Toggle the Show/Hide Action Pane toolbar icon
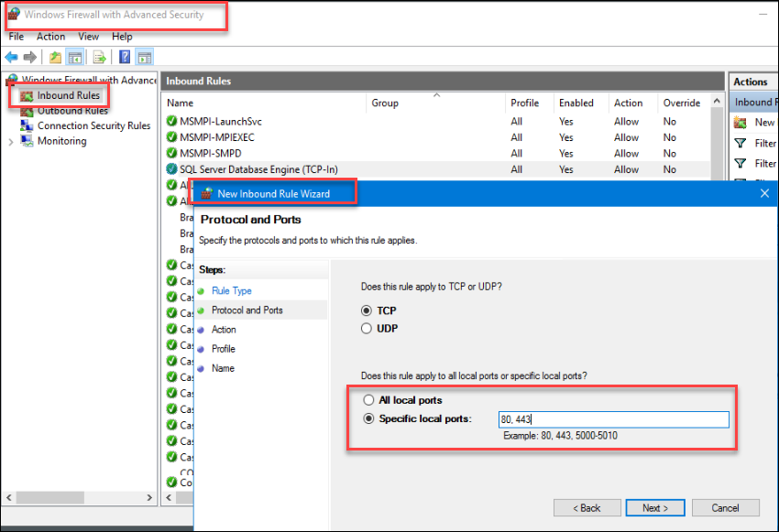The image size is (779, 532). pyautogui.click(x=145, y=58)
